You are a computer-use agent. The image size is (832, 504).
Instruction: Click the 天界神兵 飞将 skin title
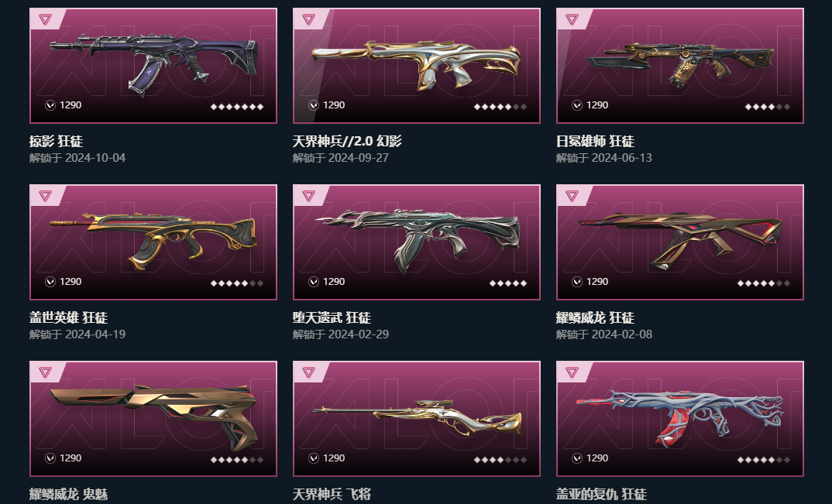coord(332,495)
